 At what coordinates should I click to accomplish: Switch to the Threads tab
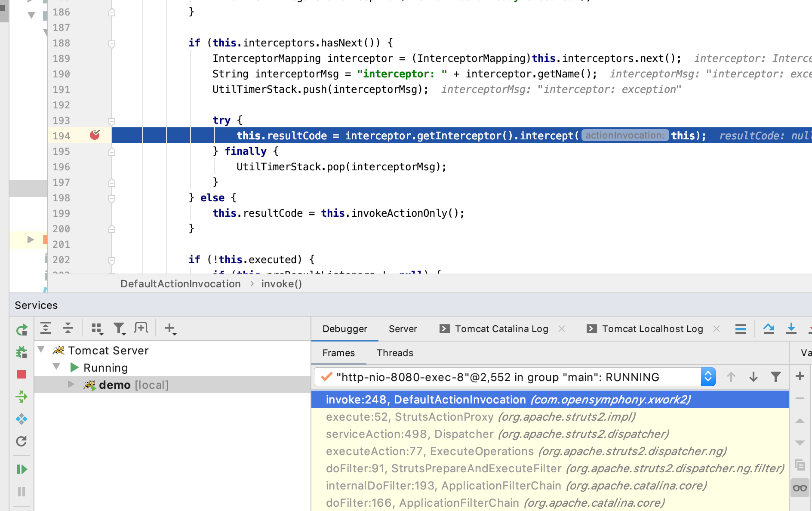[395, 353]
